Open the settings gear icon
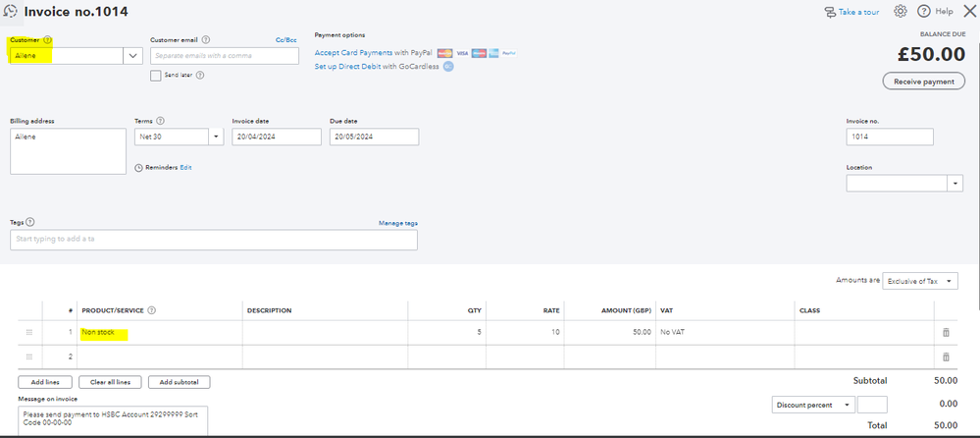Screen dimensions: 980x438 [x=900, y=11]
